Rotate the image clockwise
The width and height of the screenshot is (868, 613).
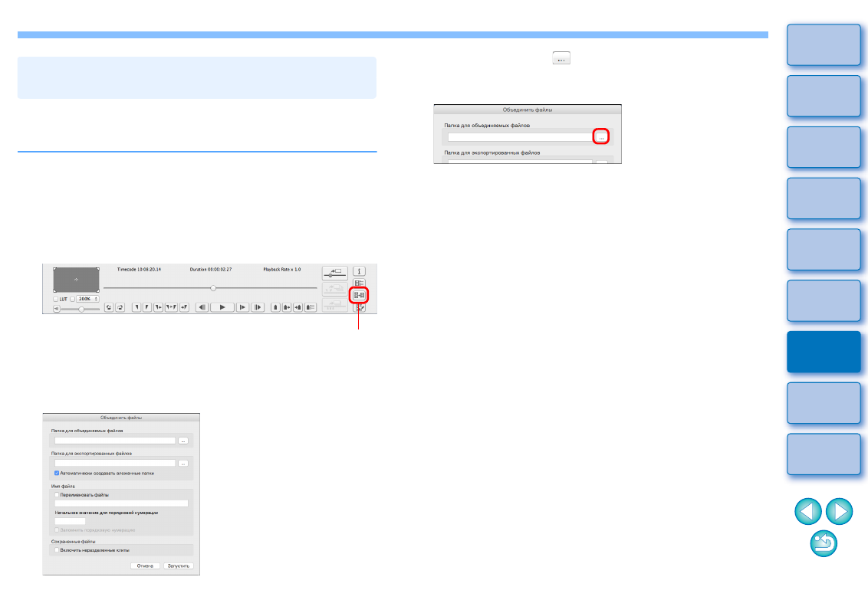(120, 307)
